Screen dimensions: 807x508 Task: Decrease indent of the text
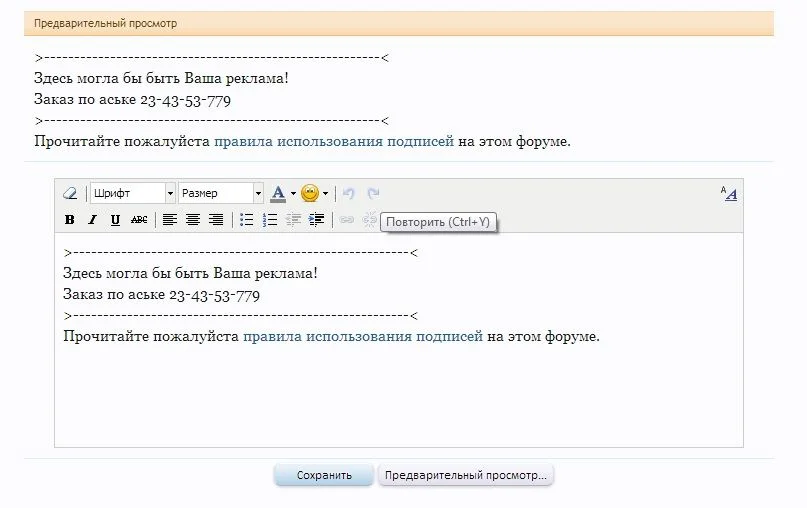click(293, 220)
